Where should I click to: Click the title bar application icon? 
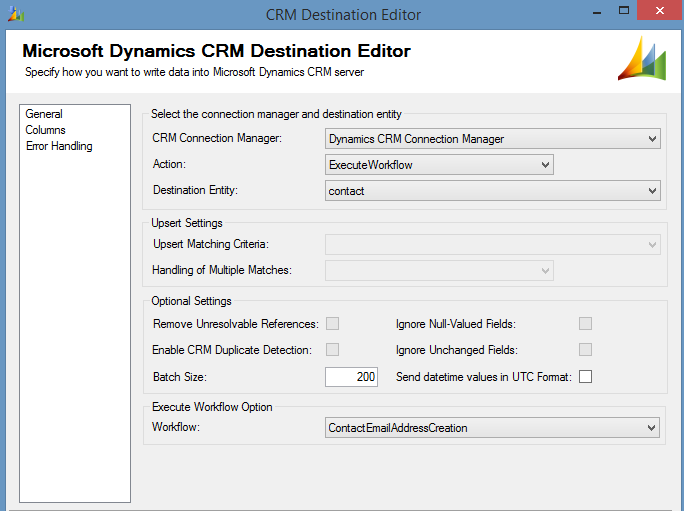[x=13, y=14]
